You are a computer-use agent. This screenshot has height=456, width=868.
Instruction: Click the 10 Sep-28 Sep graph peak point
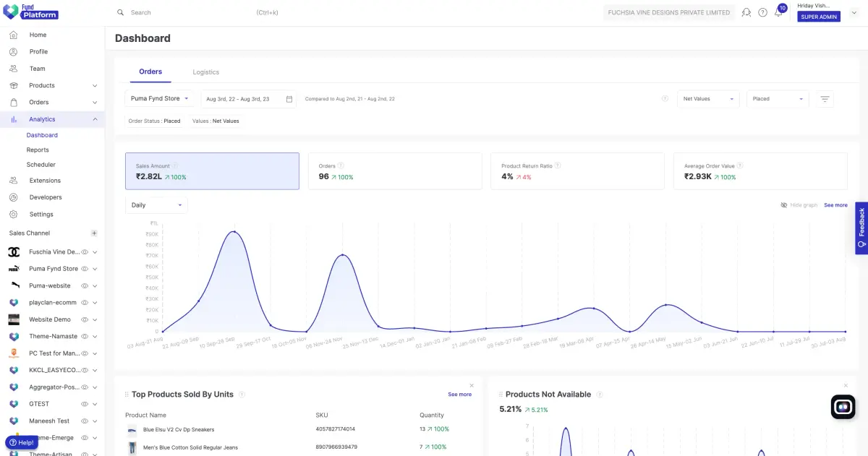[234, 232]
